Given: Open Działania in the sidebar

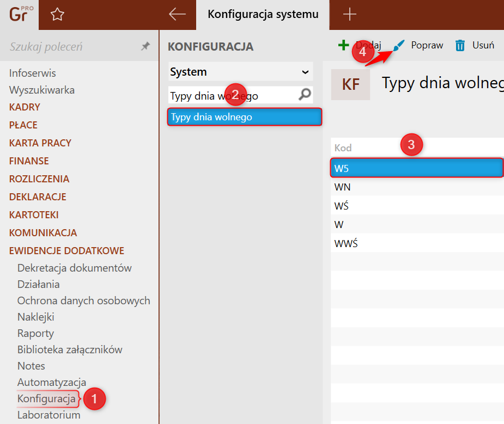Looking at the screenshot, I should pyautogui.click(x=39, y=284).
